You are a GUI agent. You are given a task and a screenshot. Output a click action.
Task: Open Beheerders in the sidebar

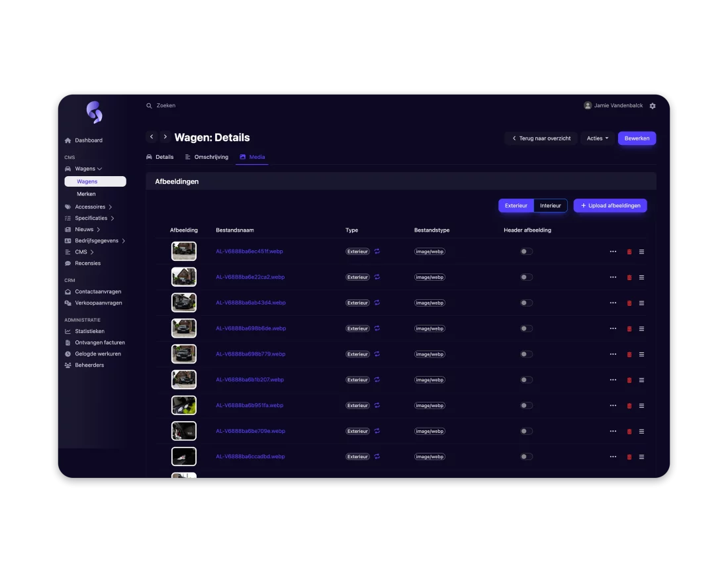(x=84, y=365)
